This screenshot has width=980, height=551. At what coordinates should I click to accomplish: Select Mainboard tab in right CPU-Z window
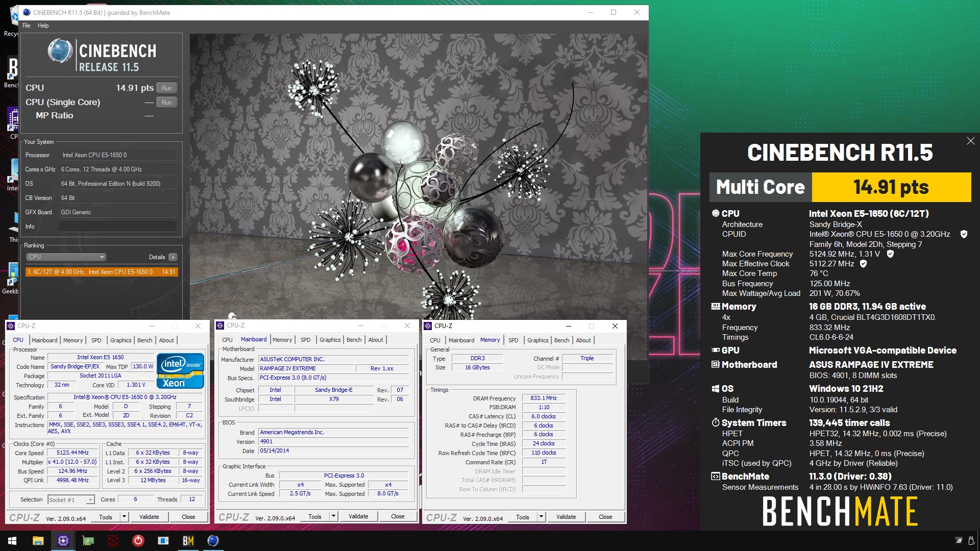(461, 340)
